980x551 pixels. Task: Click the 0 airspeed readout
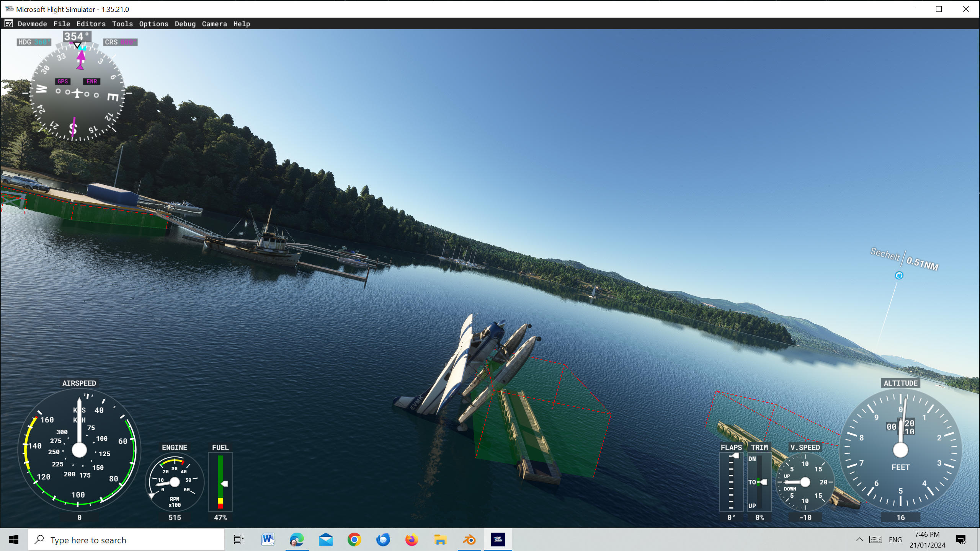[x=79, y=517]
